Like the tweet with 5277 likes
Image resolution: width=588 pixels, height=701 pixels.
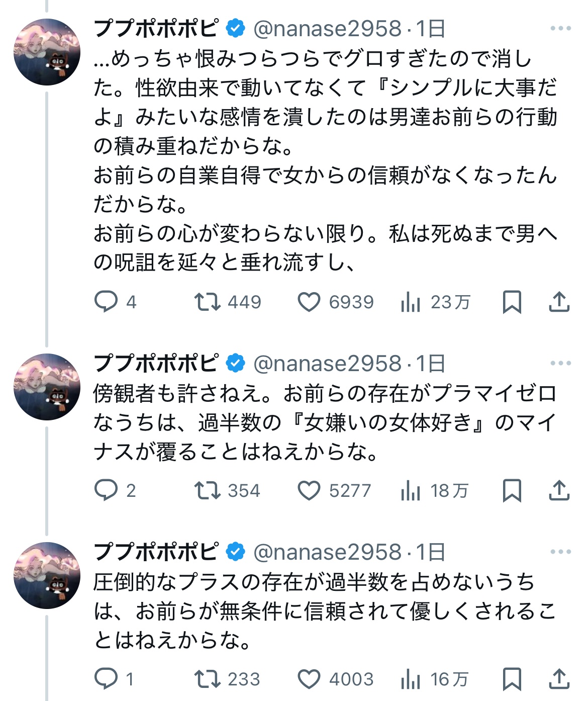coord(309,491)
